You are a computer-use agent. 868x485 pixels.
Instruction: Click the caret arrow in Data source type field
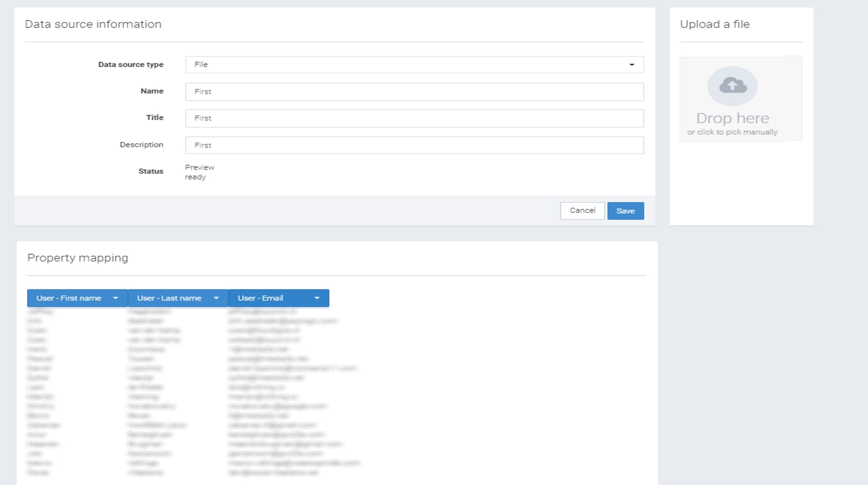point(632,65)
